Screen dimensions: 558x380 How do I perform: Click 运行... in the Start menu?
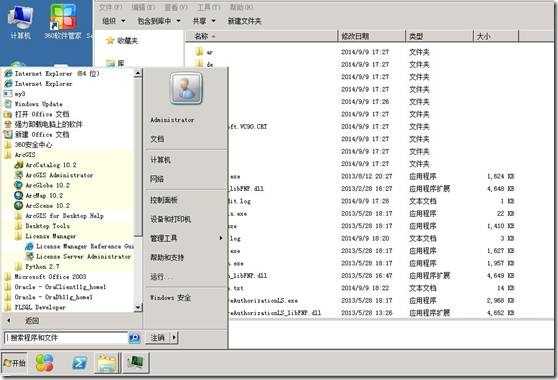coord(162,277)
